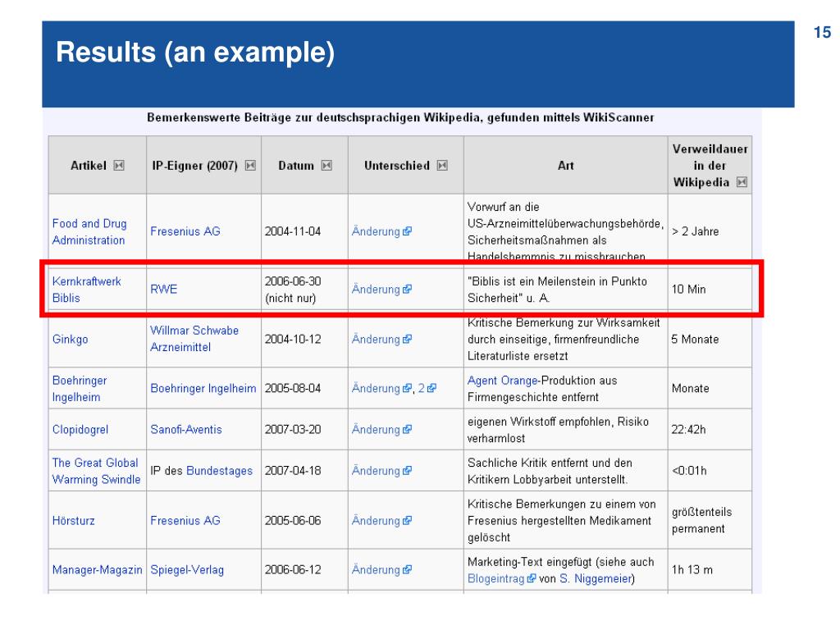Select date cell '2006-06-12'
The width and height of the screenshot is (840, 630).
[x=304, y=570]
